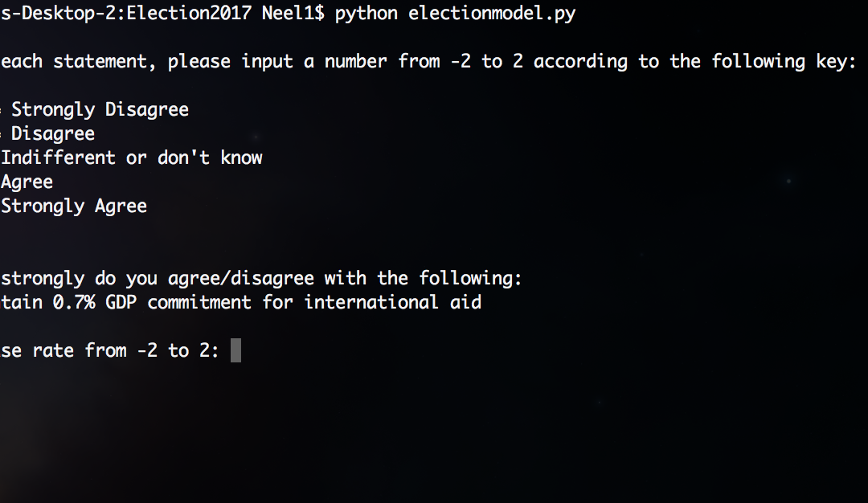Click the words 'international aid'

[393, 303]
